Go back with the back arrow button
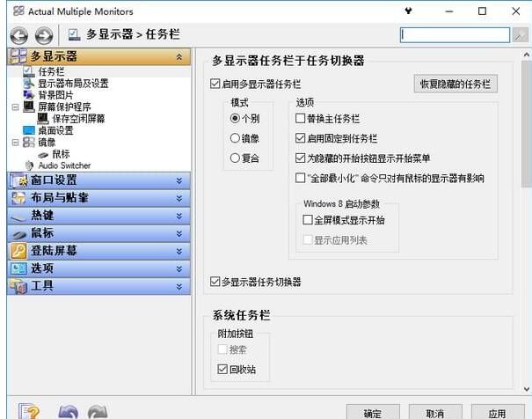532x419 pixels. point(19,35)
